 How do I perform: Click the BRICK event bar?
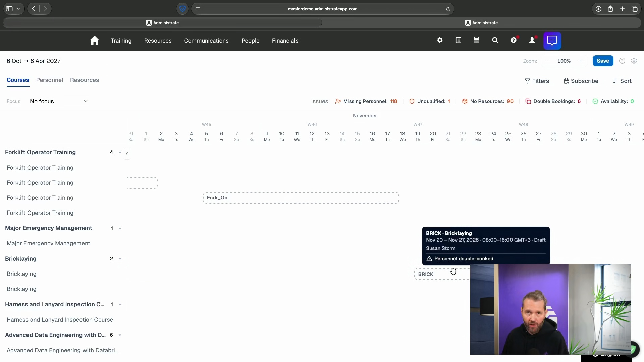click(x=442, y=274)
